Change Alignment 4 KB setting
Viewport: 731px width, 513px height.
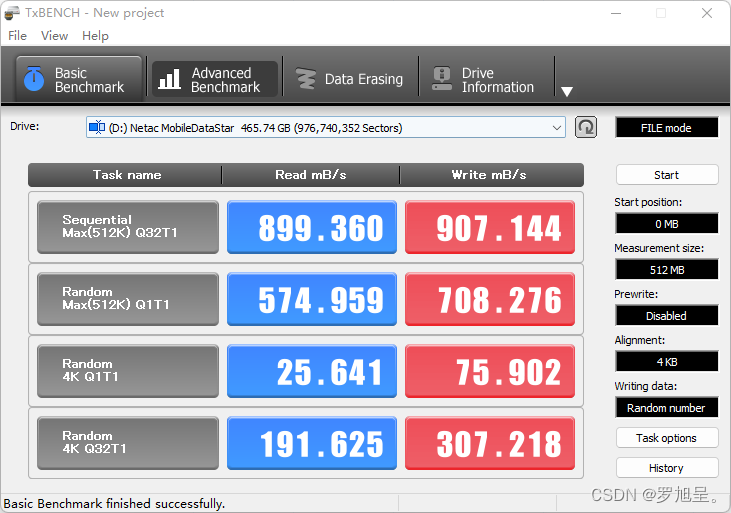point(667,362)
